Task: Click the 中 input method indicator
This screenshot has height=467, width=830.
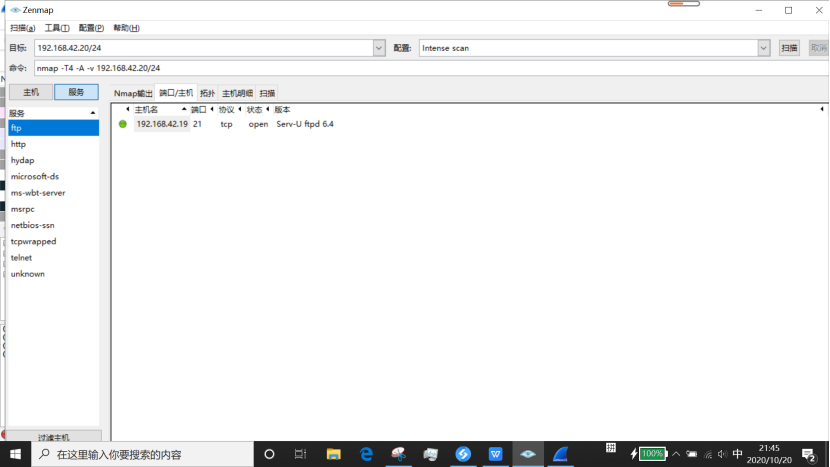Action: coord(737,454)
